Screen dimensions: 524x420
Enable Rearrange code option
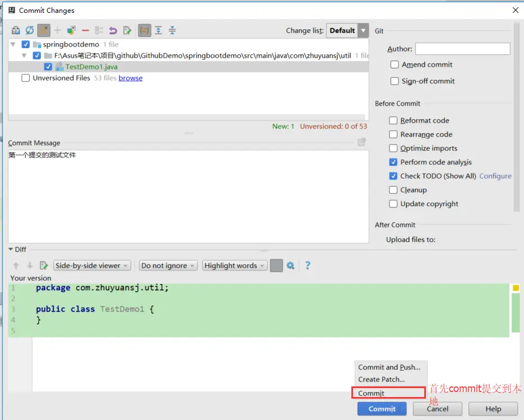tap(393, 134)
